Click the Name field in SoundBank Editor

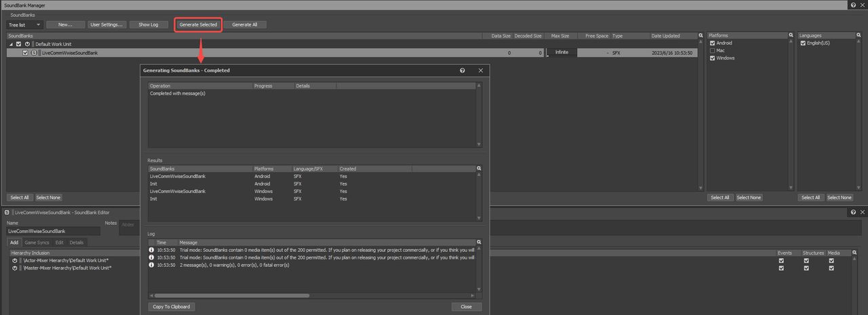click(53, 231)
